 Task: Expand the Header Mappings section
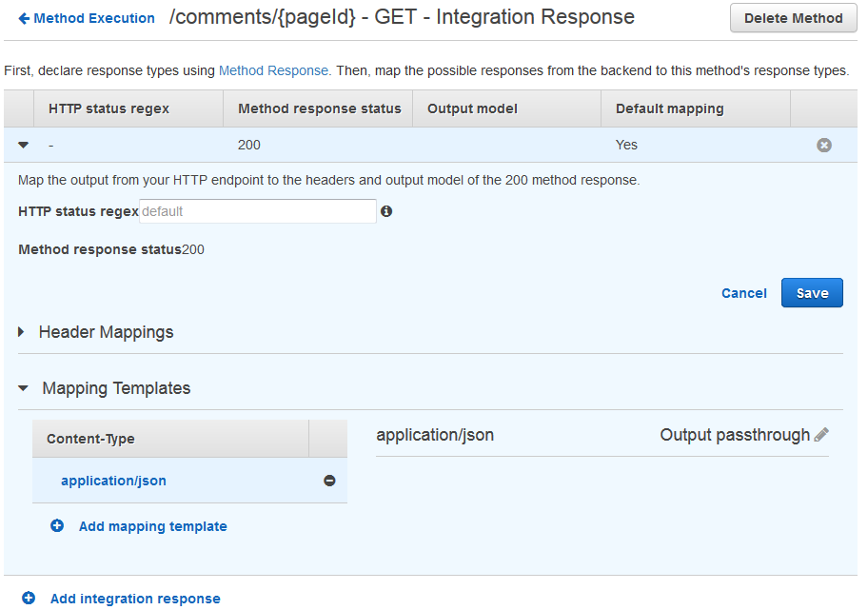click(22, 332)
